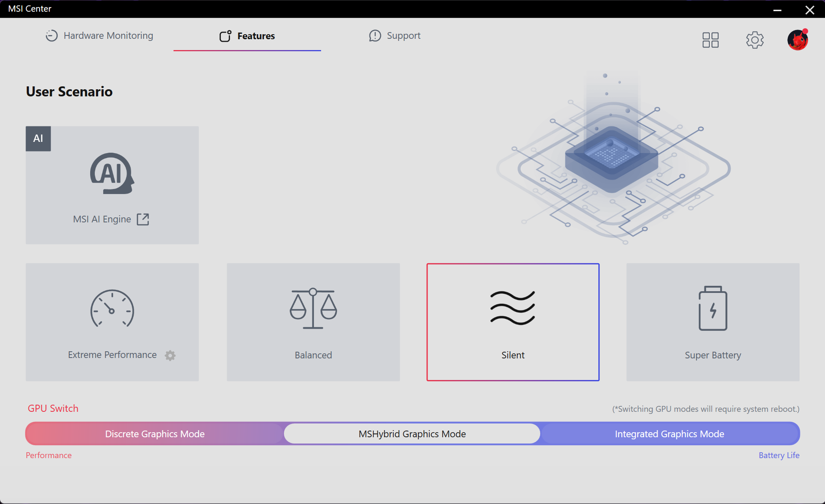This screenshot has width=825, height=504.
Task: Click the AI head logo icon
Action: click(112, 173)
